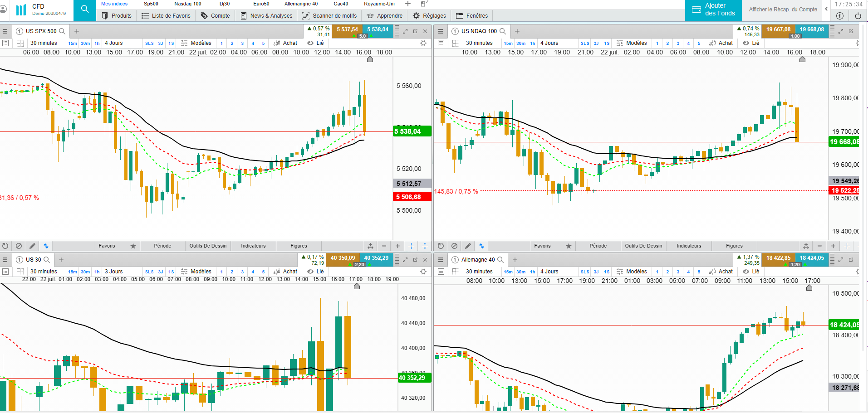Open the search magnifier in top bar

[85, 9]
